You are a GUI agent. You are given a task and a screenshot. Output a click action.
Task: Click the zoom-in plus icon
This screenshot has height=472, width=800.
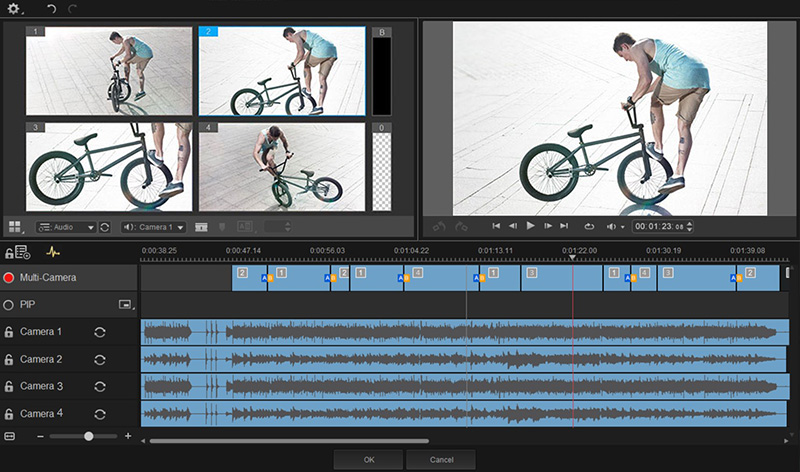tap(128, 436)
